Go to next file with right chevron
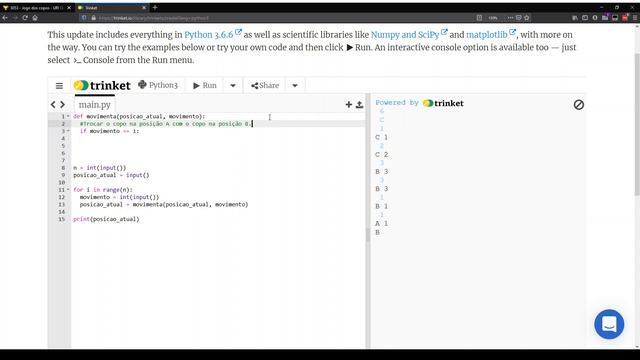 coord(62,104)
